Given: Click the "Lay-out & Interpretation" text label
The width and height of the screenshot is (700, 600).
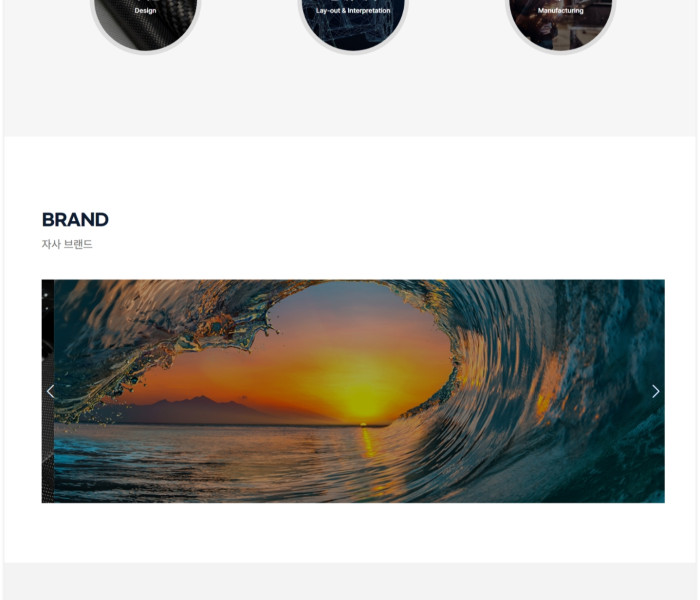Looking at the screenshot, I should tap(353, 10).
